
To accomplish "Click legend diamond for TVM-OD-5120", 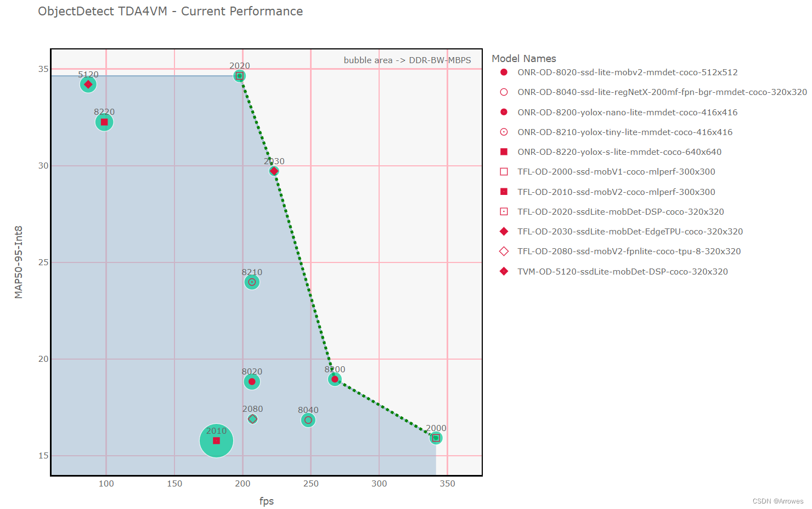I will [x=504, y=271].
